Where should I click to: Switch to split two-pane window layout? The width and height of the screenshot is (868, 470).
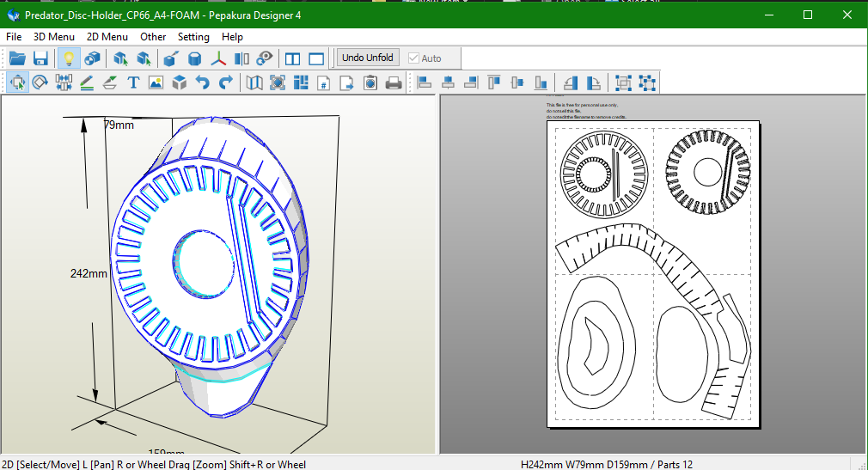pyautogui.click(x=292, y=58)
